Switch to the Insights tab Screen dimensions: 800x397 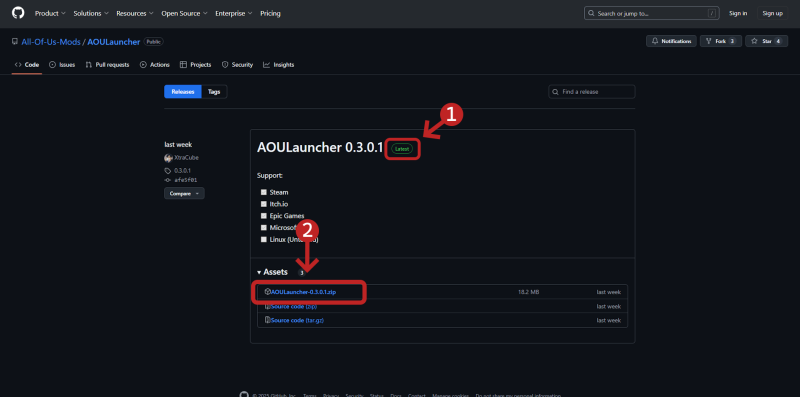[x=279, y=65]
